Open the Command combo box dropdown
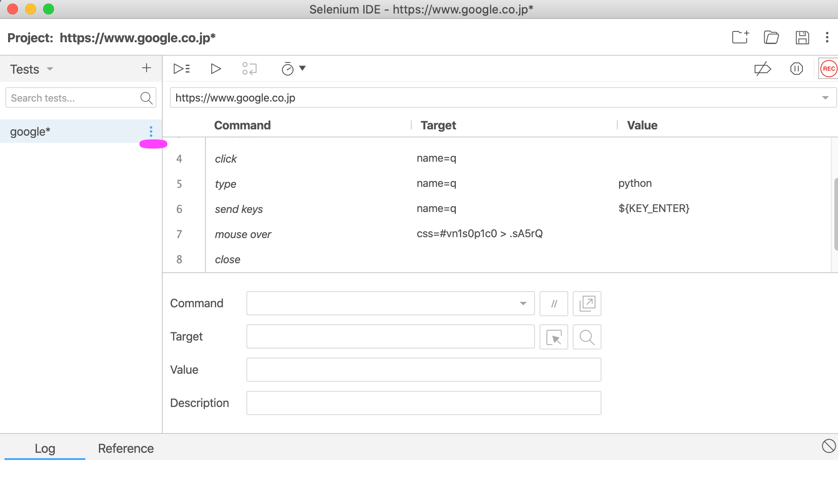The width and height of the screenshot is (838, 504). tap(523, 304)
